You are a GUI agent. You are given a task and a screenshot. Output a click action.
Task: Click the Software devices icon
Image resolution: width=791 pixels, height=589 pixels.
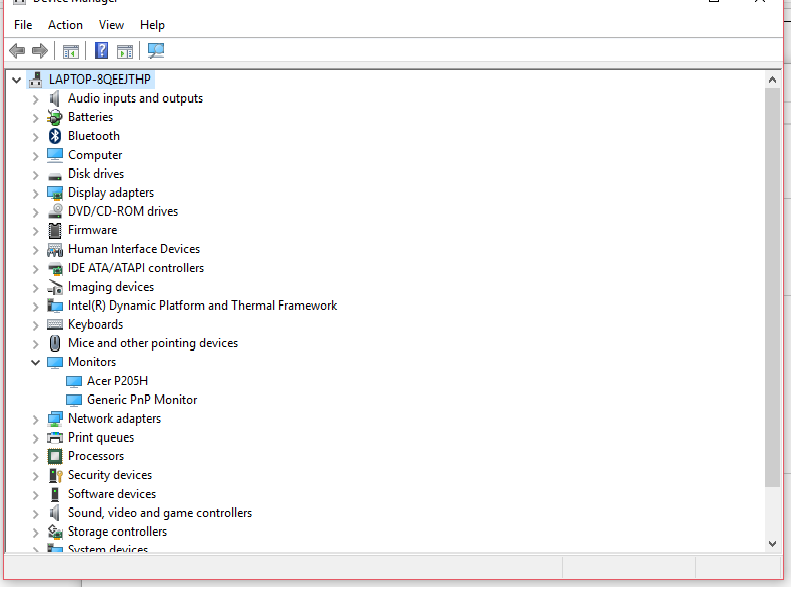click(x=54, y=494)
